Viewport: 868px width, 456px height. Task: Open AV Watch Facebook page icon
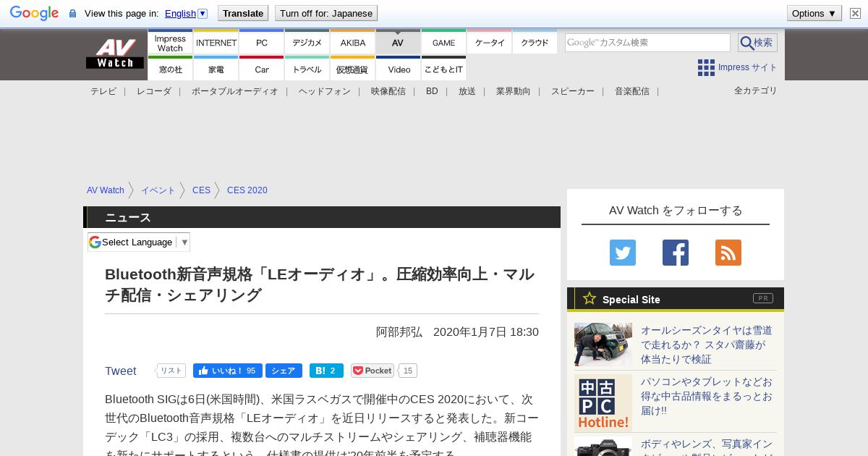click(676, 253)
